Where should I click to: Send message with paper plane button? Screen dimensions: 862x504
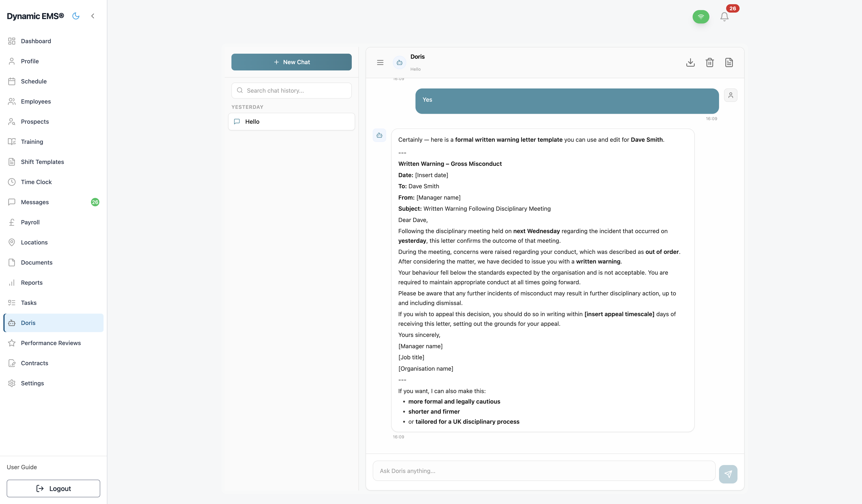728,474
